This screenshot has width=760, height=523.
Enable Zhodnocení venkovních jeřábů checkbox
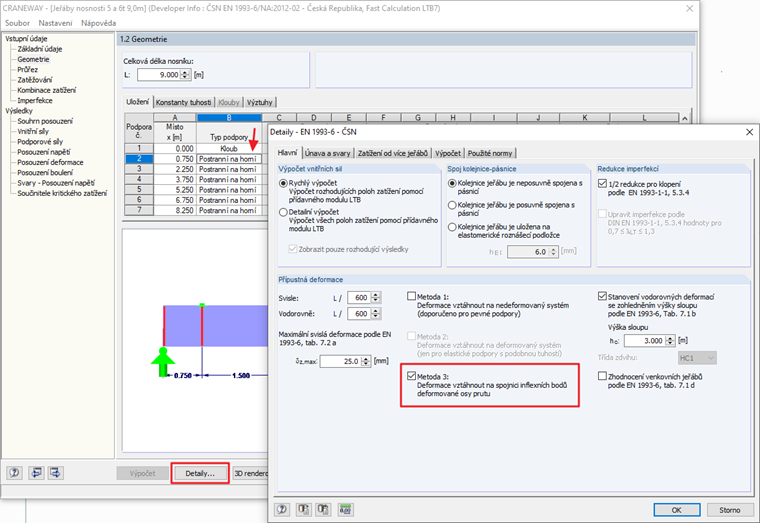click(x=602, y=376)
